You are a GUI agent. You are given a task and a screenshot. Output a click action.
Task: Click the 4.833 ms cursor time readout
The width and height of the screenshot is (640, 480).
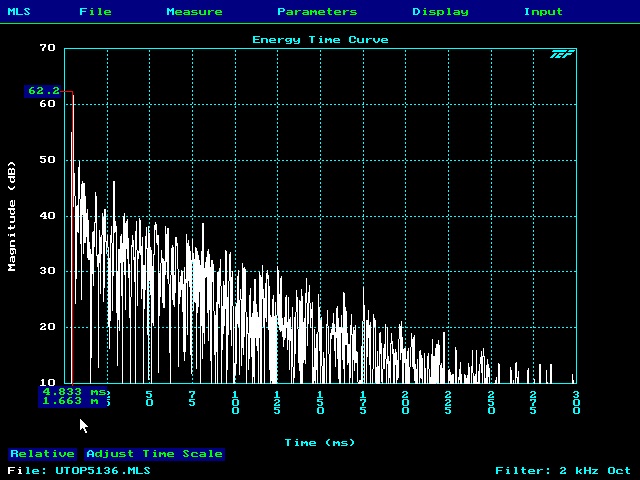pos(73,392)
